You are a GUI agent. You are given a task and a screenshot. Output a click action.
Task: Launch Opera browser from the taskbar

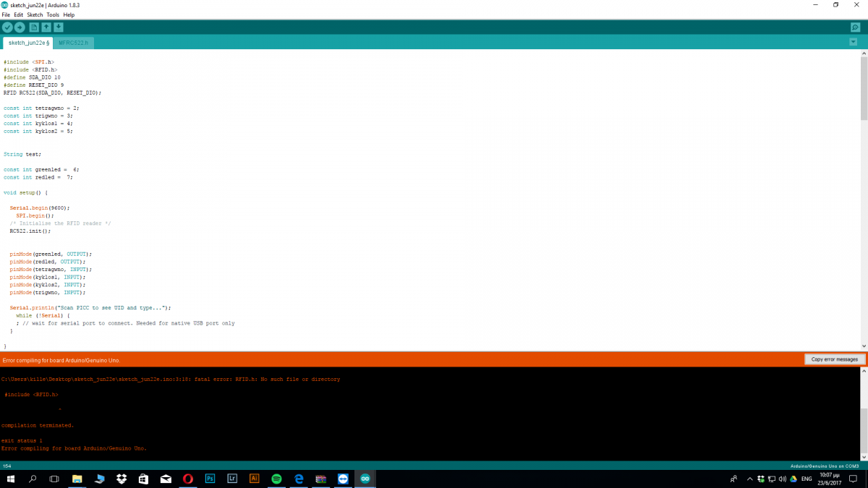coord(188,479)
